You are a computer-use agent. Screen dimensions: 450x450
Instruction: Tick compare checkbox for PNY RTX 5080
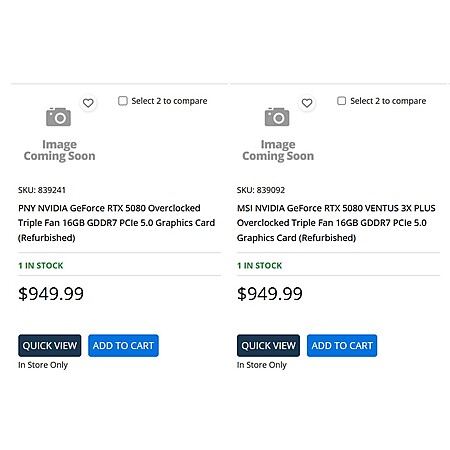coord(123,101)
